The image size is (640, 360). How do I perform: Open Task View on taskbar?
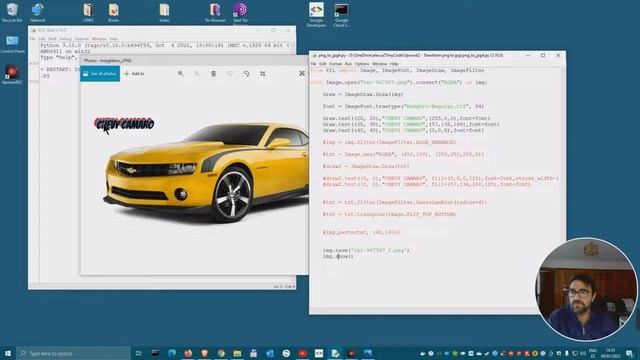[139, 353]
